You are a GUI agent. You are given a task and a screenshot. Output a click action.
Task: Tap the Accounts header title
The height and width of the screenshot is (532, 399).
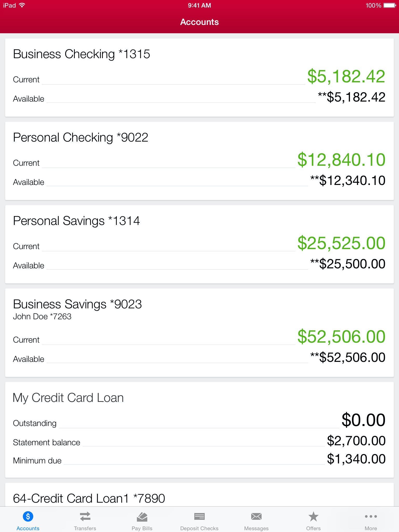click(199, 22)
